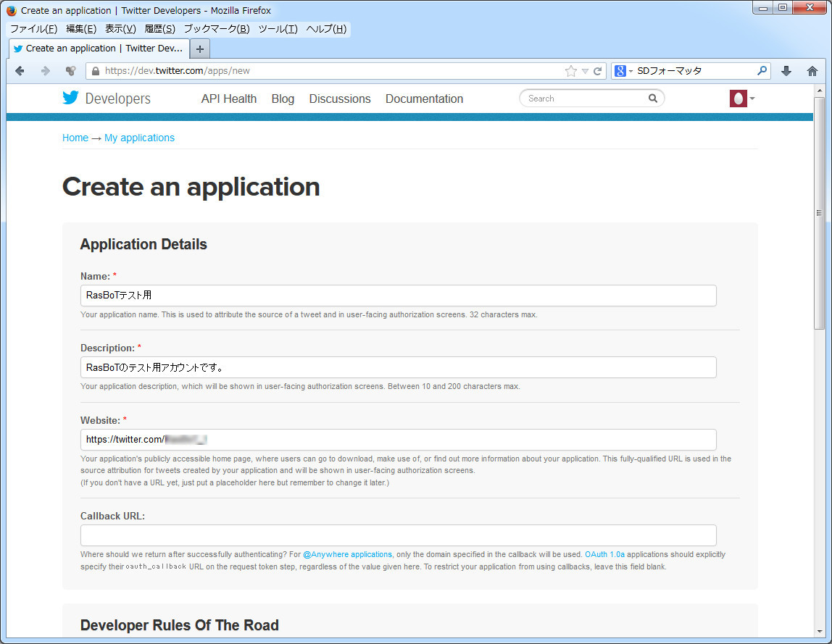Viewport: 832px width, 644px height.
Task: Click the padlock site identity icon
Action: [96, 71]
